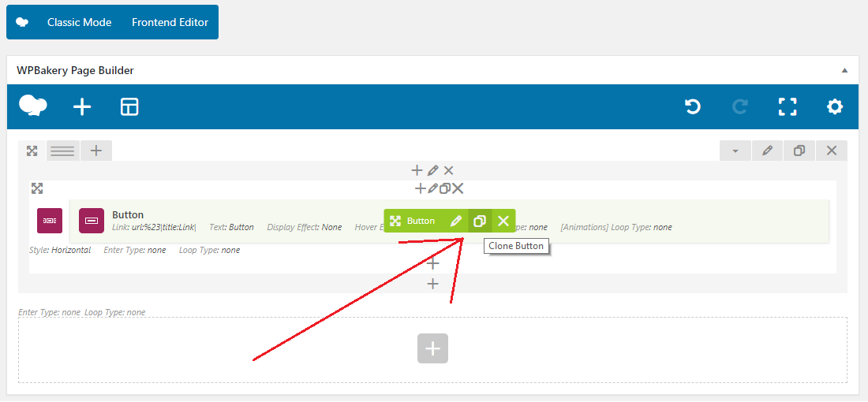Click the pencil in the green Button toolbar
This screenshot has width=868, height=402.
455,221
